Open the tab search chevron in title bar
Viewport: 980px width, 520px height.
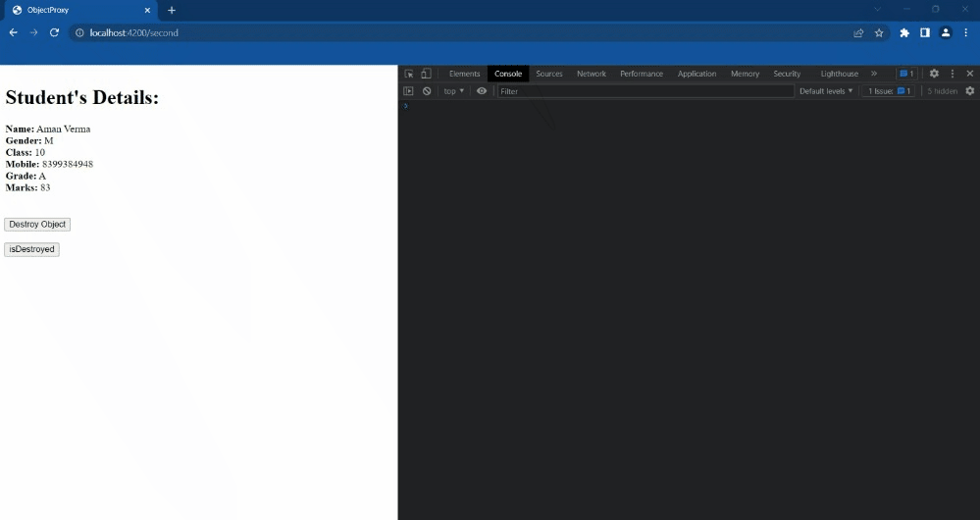(x=878, y=10)
